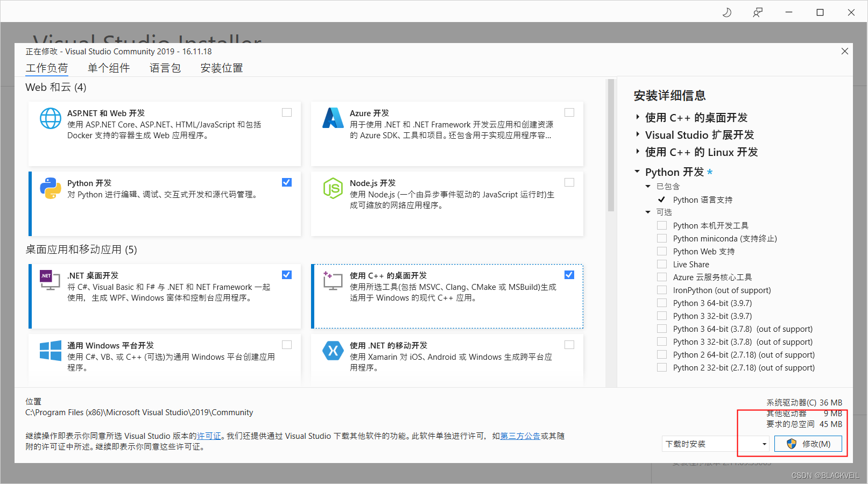Image resolution: width=868 pixels, height=484 pixels.
Task: Open the 第三方公告 link
Action: coord(520,436)
